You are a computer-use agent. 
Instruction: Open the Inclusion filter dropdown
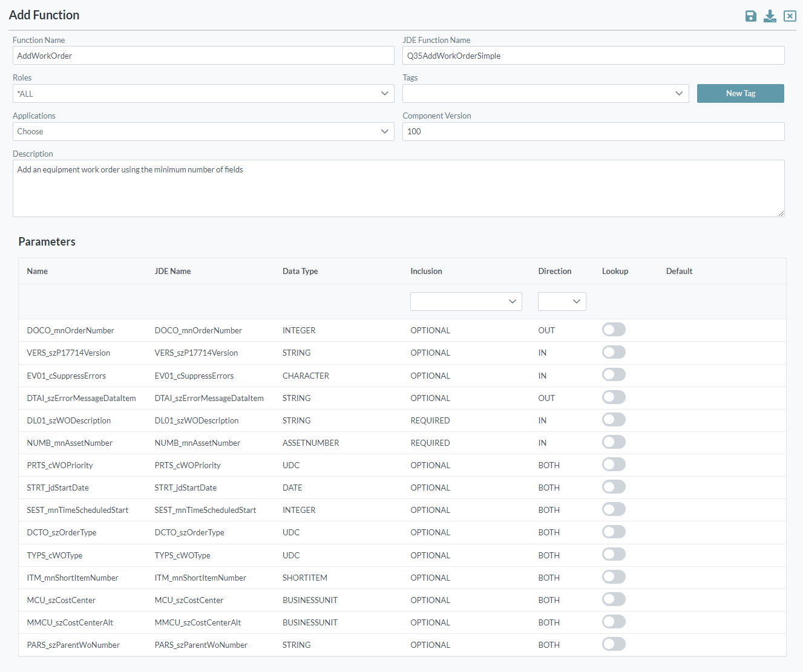(x=466, y=302)
